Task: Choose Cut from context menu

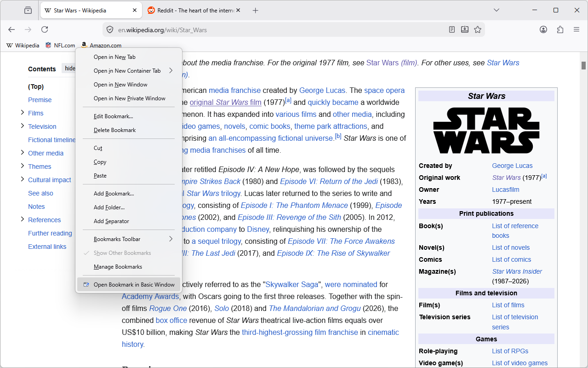Action: 129,148
